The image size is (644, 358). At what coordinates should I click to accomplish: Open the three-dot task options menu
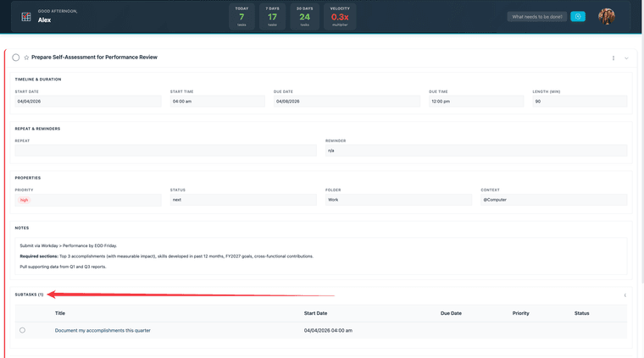point(613,58)
